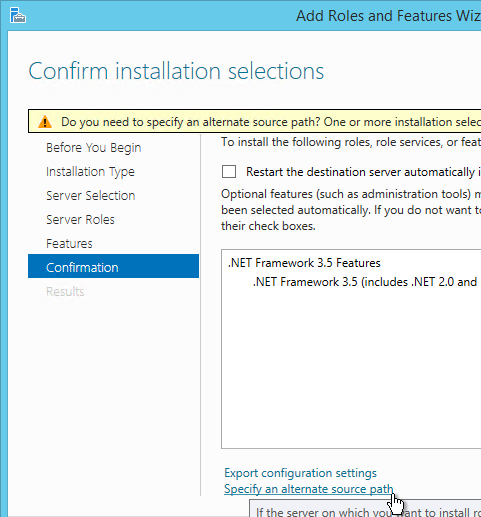Click Specify an alternate source path link

tap(309, 489)
